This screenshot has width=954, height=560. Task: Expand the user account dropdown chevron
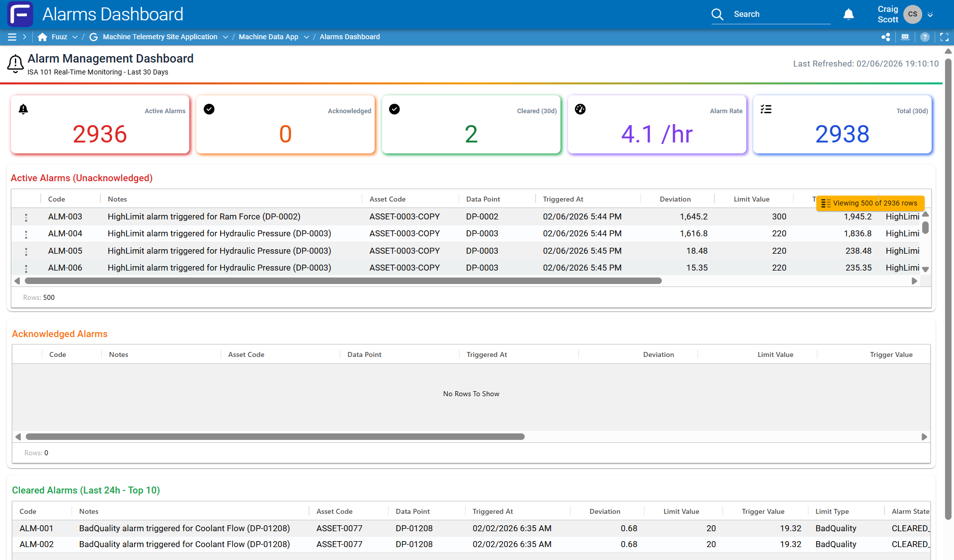point(930,14)
